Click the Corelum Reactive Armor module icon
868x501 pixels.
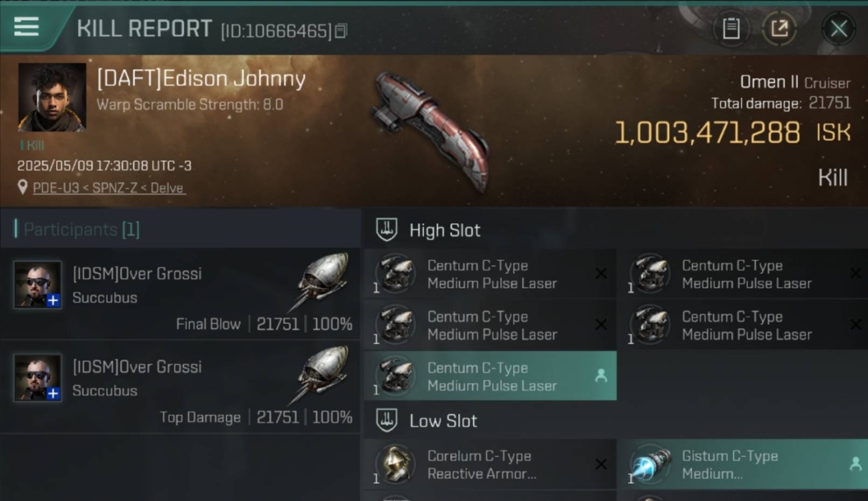[x=395, y=464]
